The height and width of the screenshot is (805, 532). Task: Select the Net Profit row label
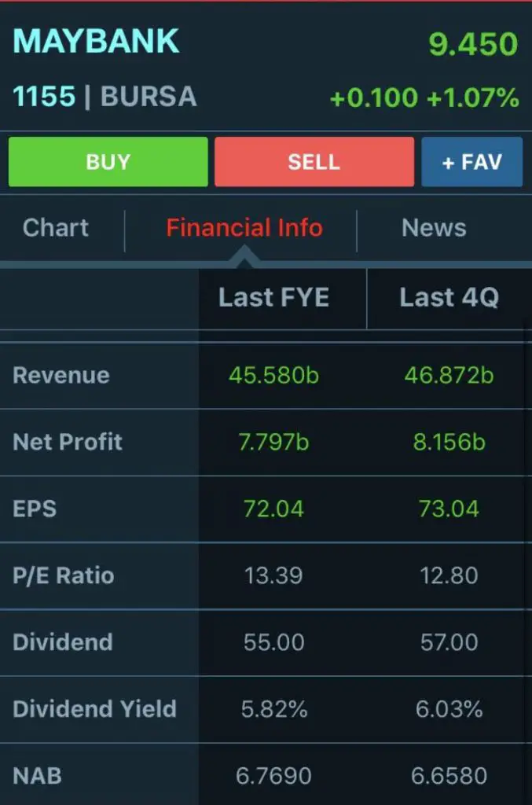pyautogui.click(x=68, y=442)
